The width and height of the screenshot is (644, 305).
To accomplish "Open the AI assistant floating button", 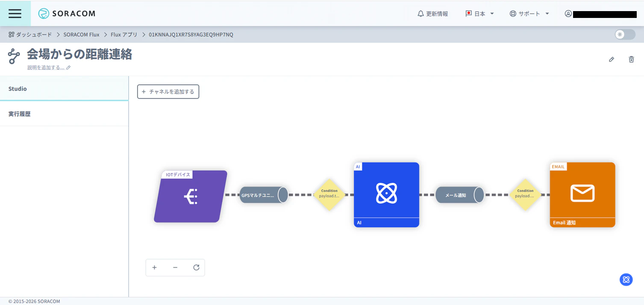I will pos(626,279).
